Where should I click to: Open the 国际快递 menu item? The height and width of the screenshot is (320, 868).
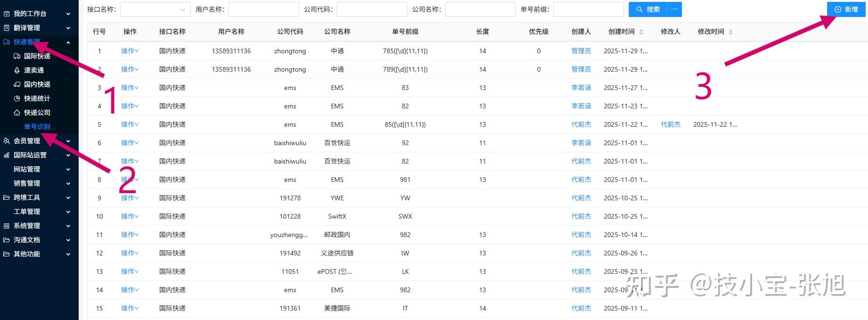click(x=37, y=56)
